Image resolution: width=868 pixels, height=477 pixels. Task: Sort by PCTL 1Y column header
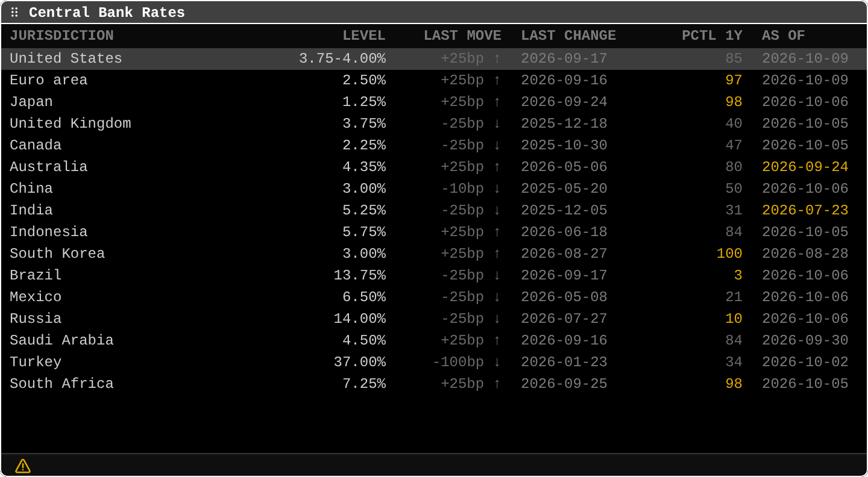[712, 36]
